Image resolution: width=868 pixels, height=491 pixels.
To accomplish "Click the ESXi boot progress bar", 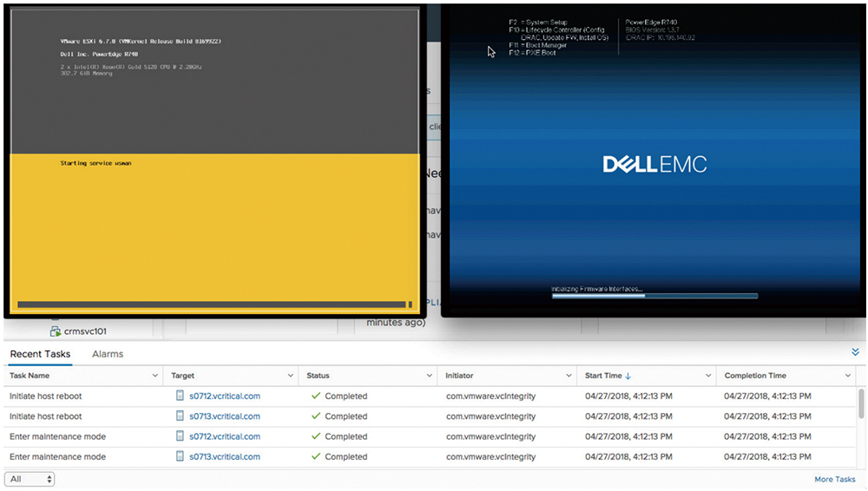I will point(214,304).
